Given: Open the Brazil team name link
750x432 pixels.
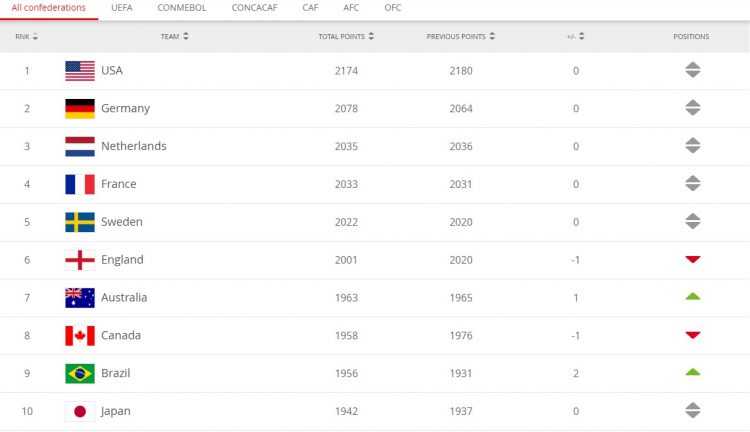Looking at the screenshot, I should point(116,373).
